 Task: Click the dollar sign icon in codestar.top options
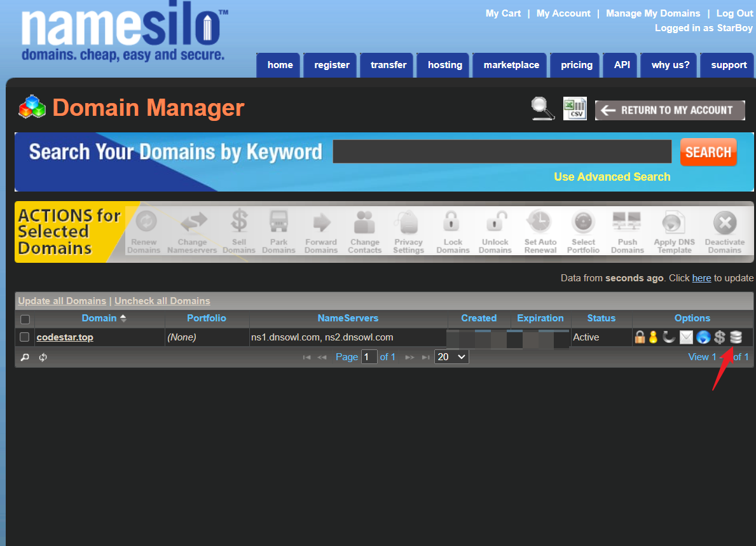tap(719, 337)
